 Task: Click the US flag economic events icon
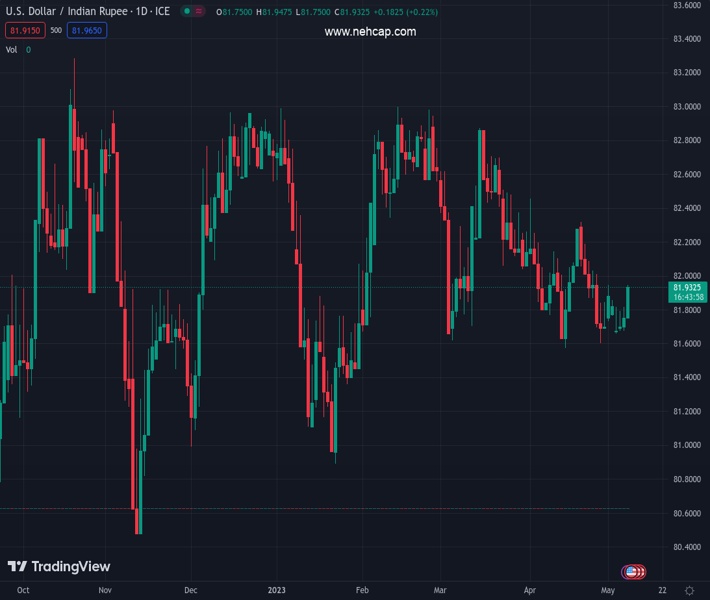click(x=632, y=572)
